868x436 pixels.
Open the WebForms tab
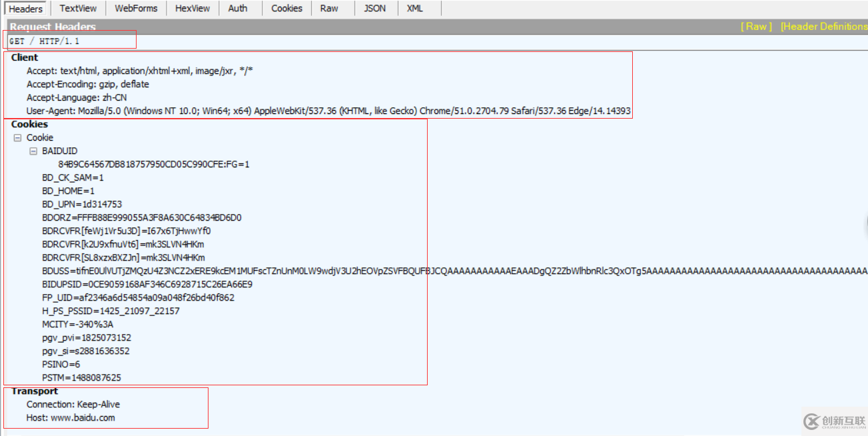coord(136,9)
